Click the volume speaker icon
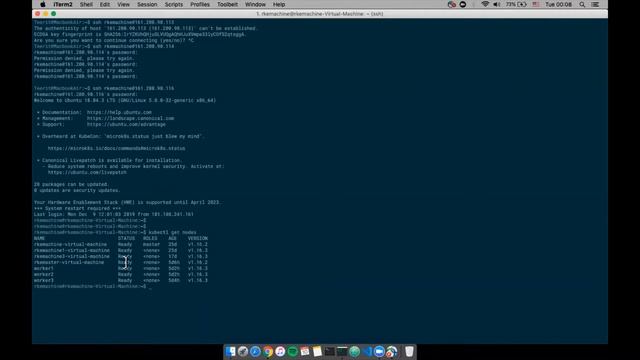The height and width of the screenshot is (360, 640). click(x=497, y=4)
